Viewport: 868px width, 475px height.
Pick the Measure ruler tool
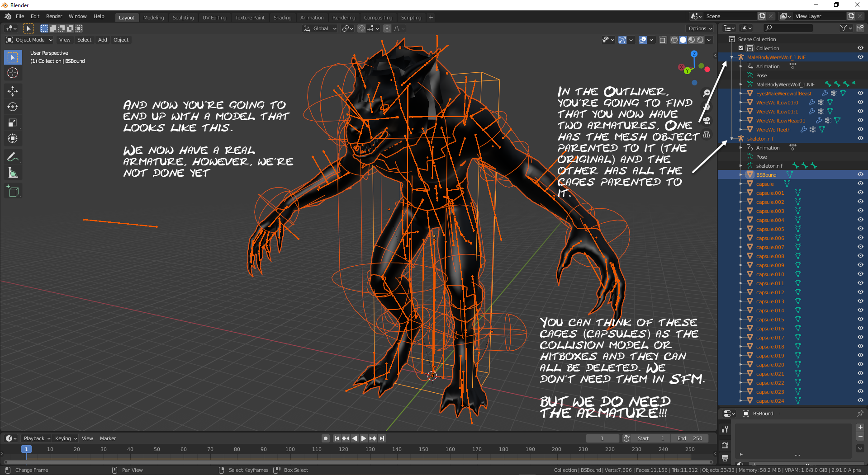point(13,173)
